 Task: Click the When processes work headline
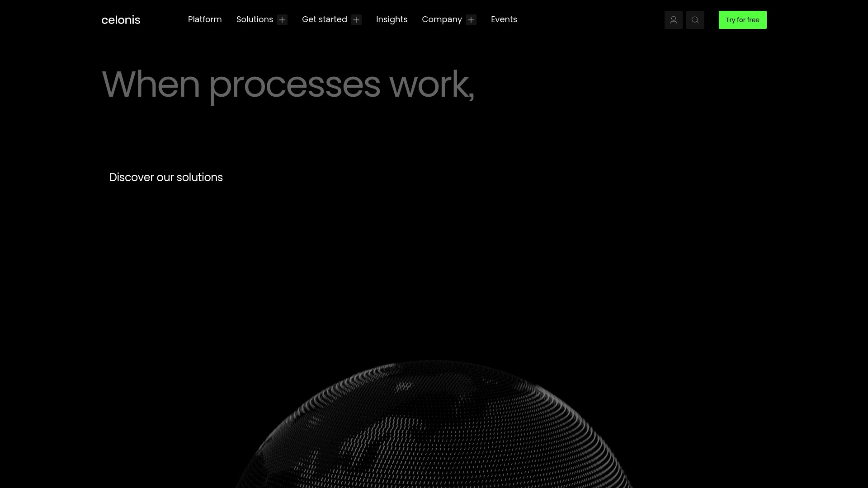[x=288, y=85]
